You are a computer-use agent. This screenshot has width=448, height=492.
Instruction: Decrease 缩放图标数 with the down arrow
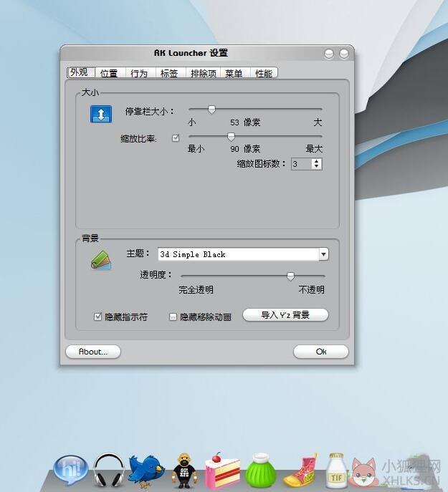(x=317, y=166)
